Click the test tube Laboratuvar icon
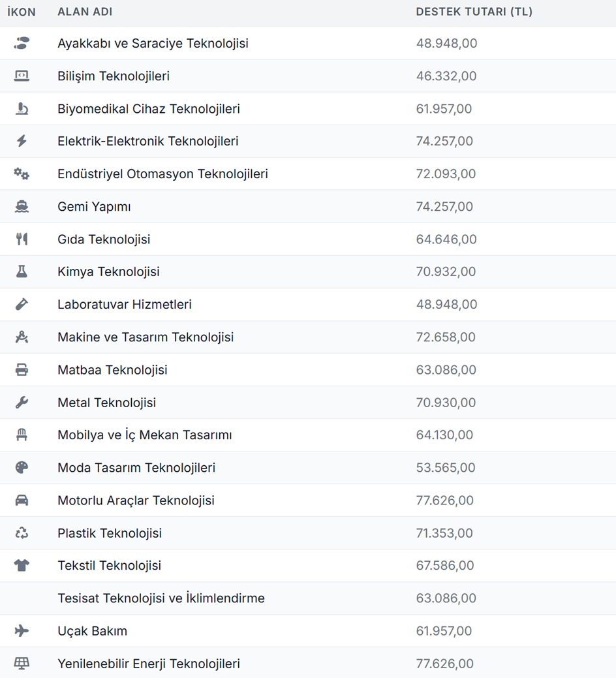The image size is (616, 678). point(22,305)
